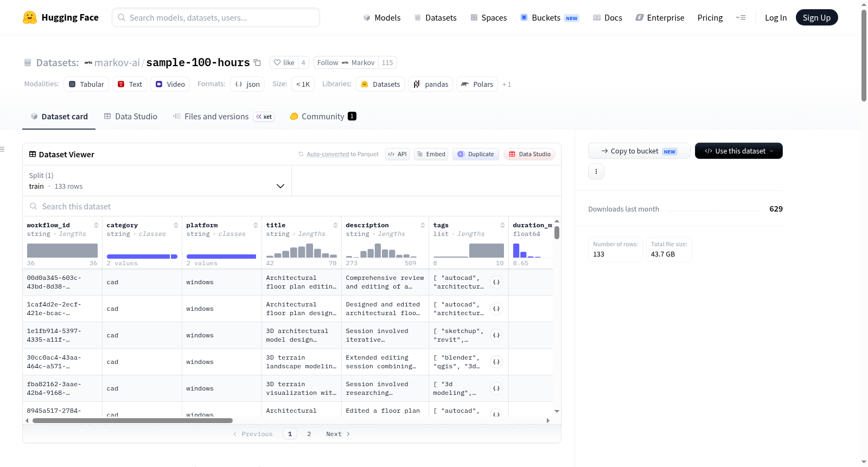Copy the dataset name to clipboard
Image resolution: width=868 pixels, height=467 pixels.
pos(258,63)
